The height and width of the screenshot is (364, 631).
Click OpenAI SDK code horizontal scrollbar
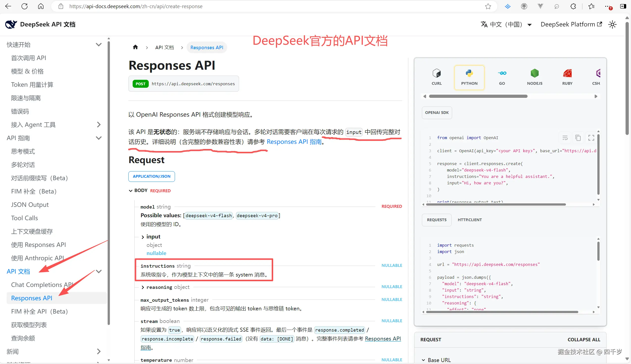(496, 204)
